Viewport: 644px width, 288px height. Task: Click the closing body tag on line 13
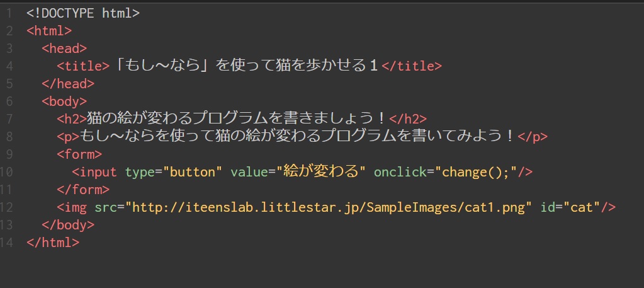[x=68, y=224]
